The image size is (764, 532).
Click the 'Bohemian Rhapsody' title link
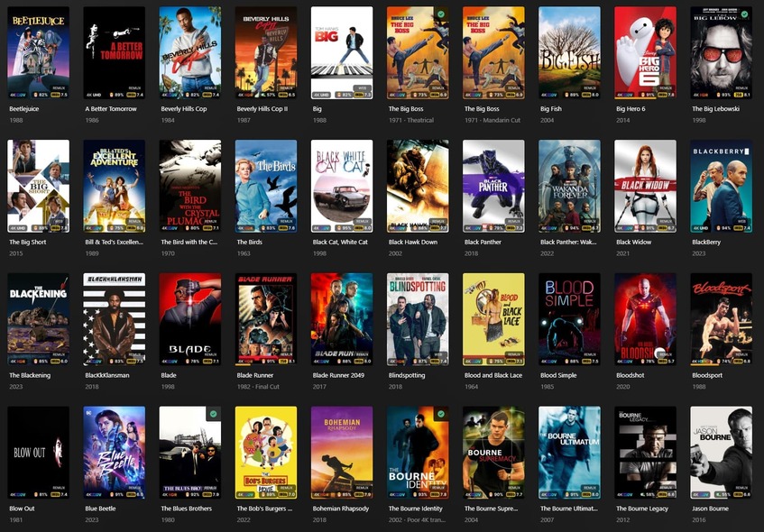(x=341, y=509)
